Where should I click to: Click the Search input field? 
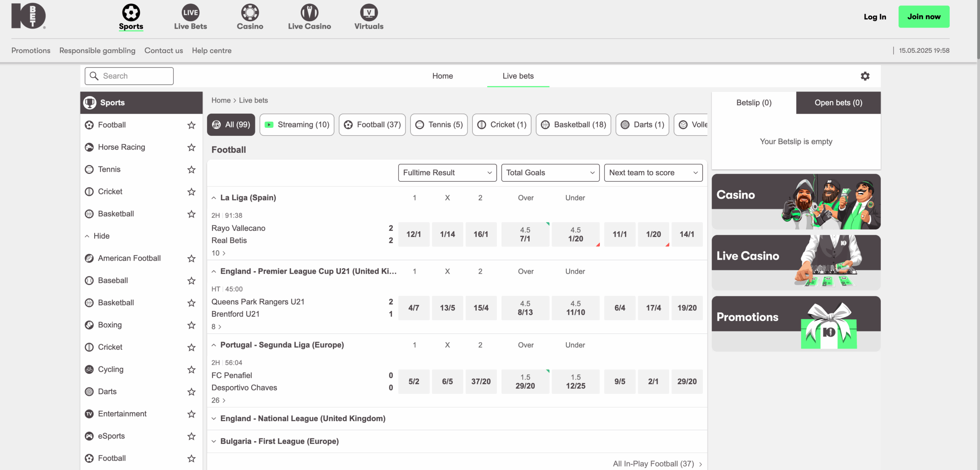(x=129, y=76)
